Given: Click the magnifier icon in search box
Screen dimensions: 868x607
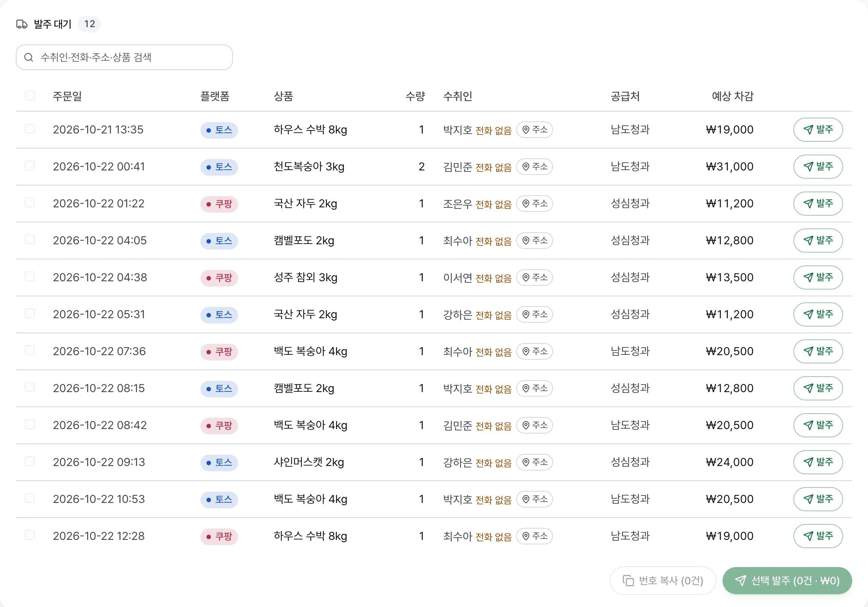Looking at the screenshot, I should point(29,58).
